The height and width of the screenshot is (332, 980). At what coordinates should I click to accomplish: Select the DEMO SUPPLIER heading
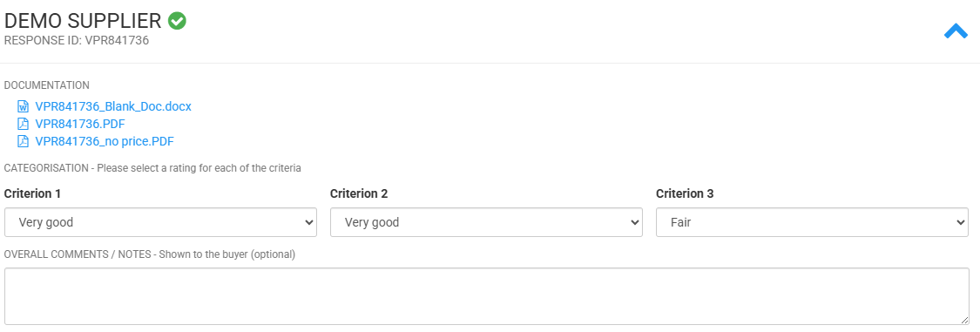pyautogui.click(x=83, y=21)
